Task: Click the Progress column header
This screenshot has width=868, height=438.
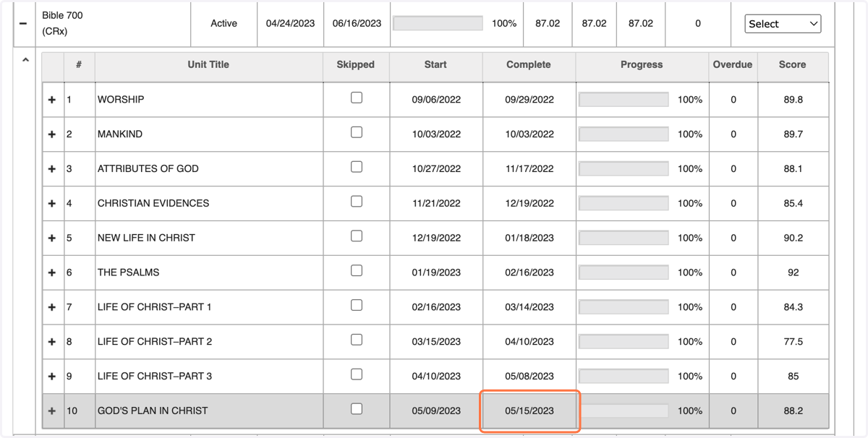Action: 642,65
